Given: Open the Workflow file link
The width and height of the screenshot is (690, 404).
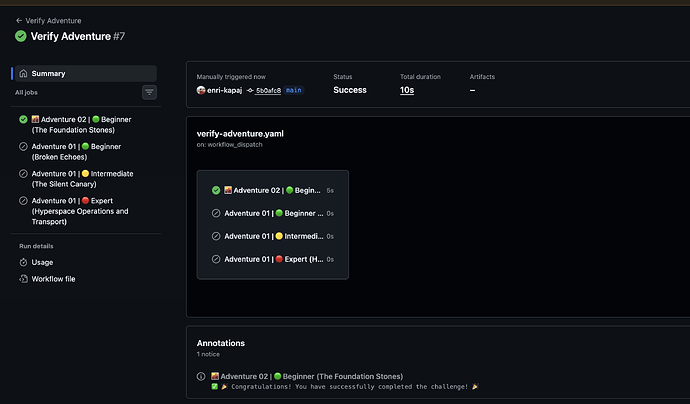Looking at the screenshot, I should 53,279.
